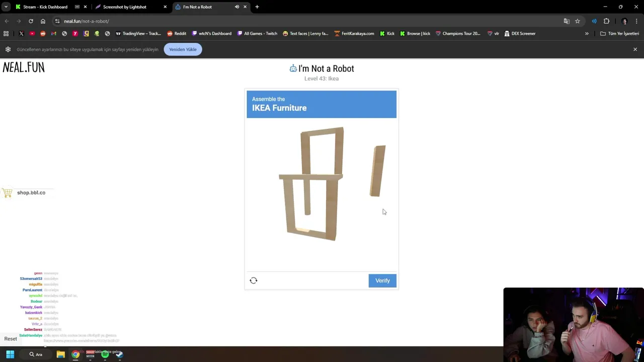
Task: Click the assembled chair frame
Action: tap(312, 184)
